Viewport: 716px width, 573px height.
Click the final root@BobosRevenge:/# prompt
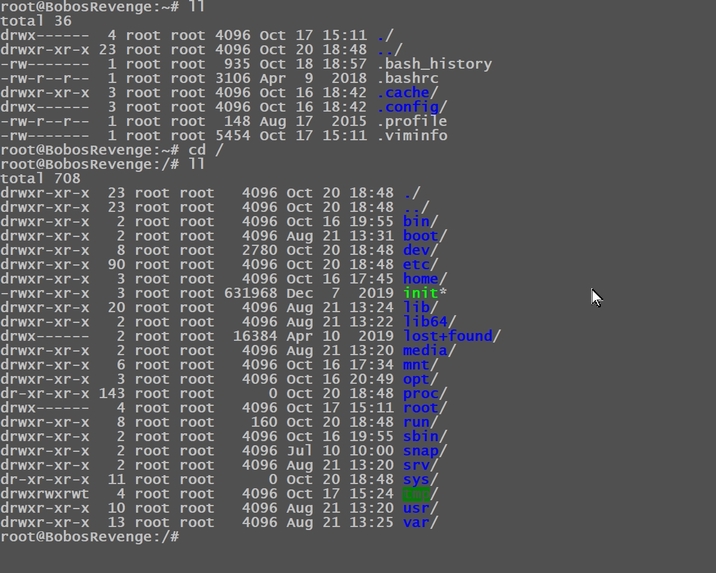coord(90,537)
